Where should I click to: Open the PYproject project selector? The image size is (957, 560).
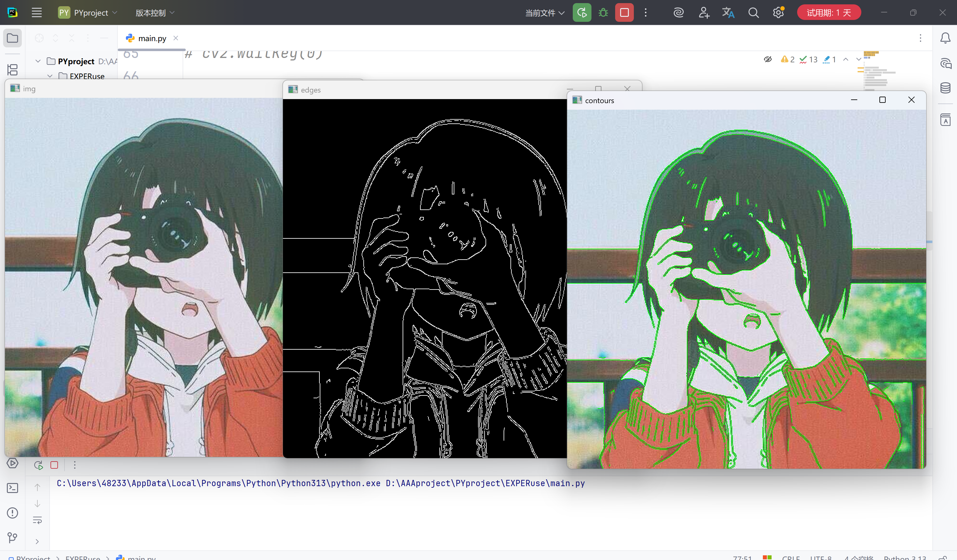(x=88, y=12)
